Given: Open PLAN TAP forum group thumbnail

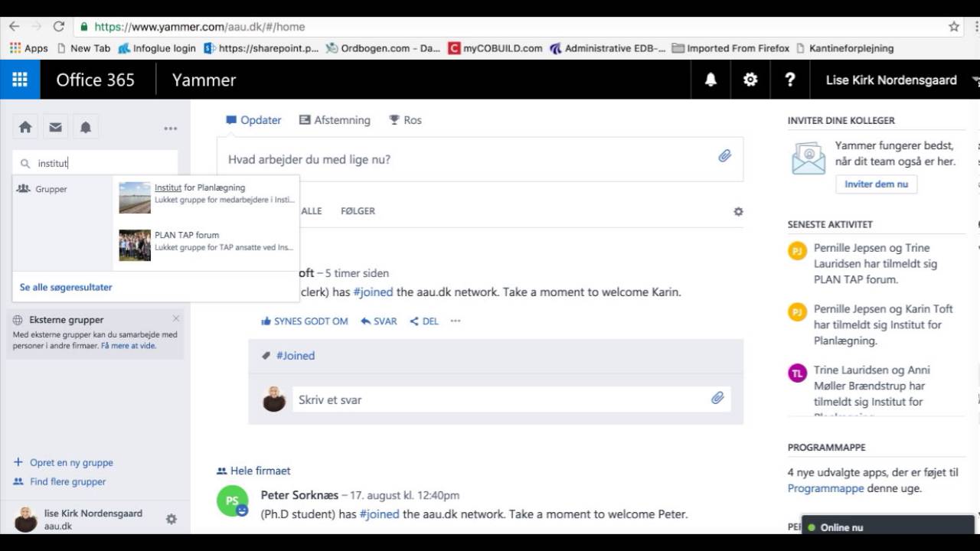Looking at the screenshot, I should point(135,246).
